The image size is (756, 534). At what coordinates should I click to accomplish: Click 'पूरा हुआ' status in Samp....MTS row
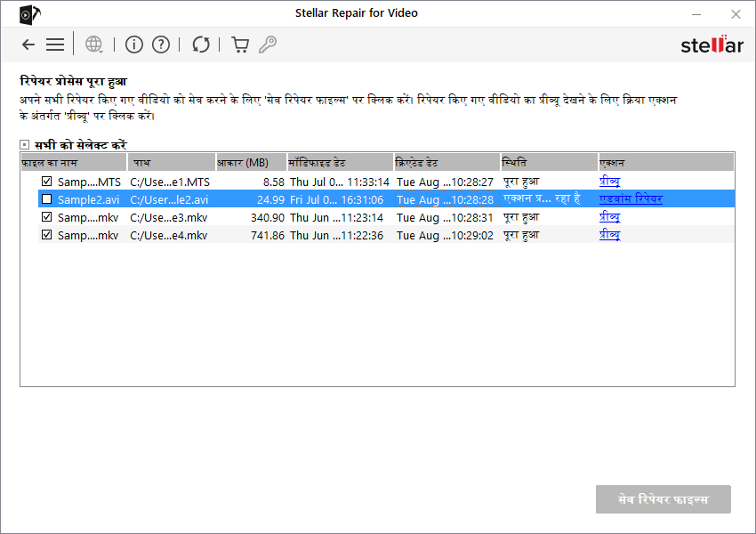click(521, 182)
